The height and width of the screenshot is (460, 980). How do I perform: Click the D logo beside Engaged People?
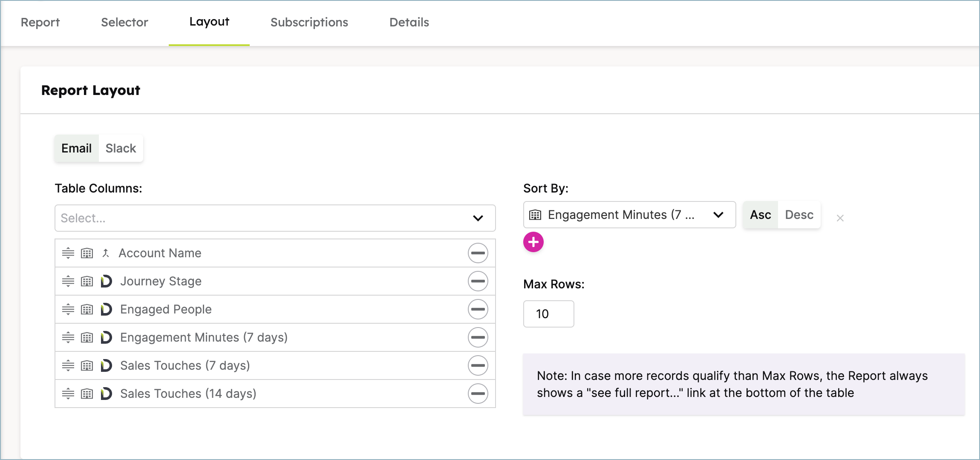pos(106,309)
